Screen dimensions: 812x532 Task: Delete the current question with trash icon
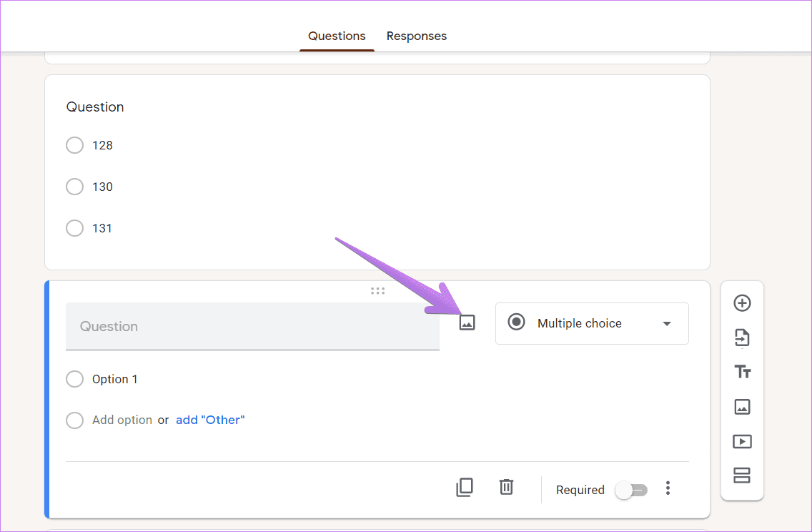pyautogui.click(x=506, y=487)
